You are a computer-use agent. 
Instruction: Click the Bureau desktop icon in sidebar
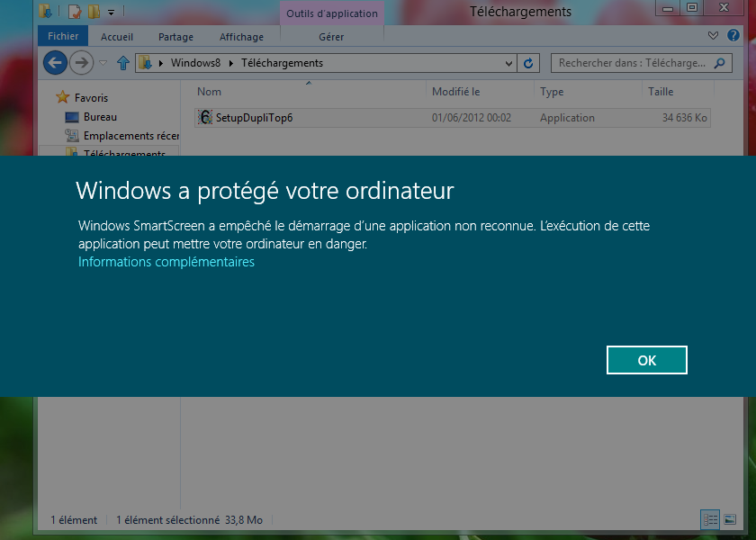(x=72, y=117)
